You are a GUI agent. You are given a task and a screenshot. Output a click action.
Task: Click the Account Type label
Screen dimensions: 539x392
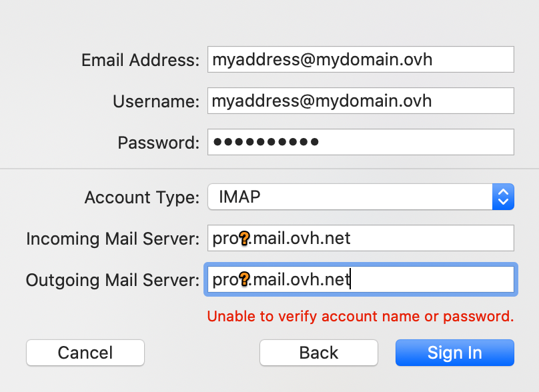[x=141, y=197]
